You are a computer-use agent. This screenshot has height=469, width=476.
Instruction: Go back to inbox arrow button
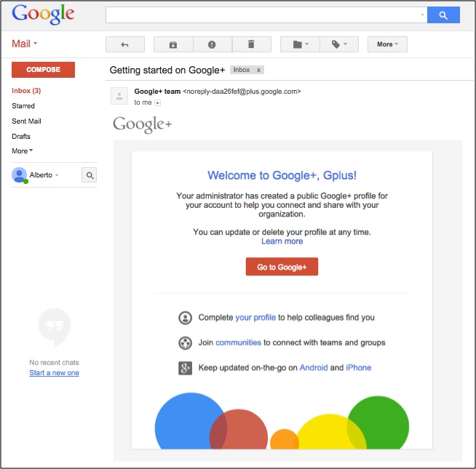point(124,44)
